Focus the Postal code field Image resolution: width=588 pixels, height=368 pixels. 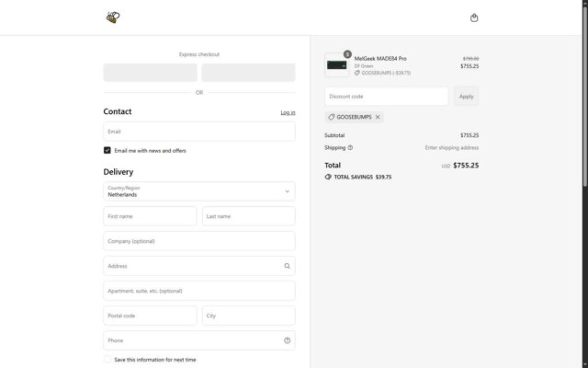(150, 316)
